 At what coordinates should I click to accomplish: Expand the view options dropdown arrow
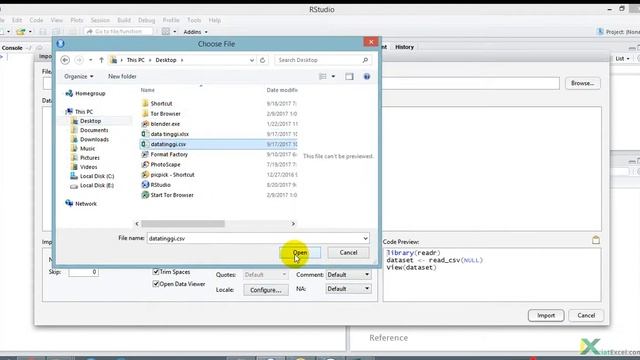coord(333,76)
